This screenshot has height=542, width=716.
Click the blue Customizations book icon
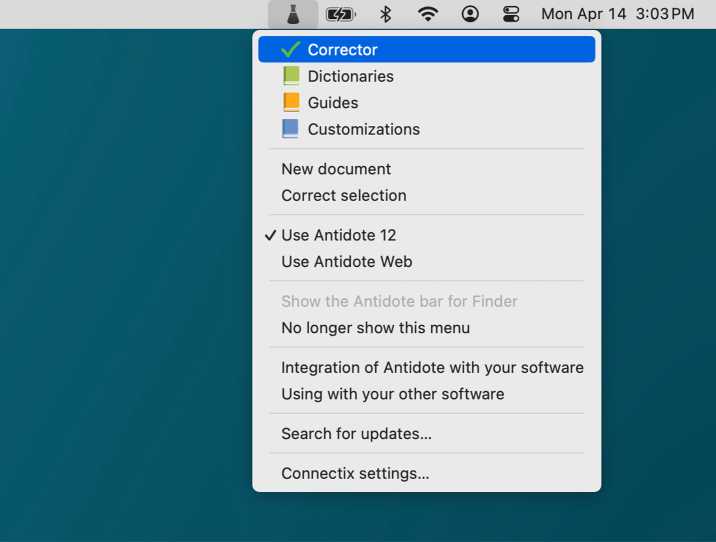click(x=291, y=129)
